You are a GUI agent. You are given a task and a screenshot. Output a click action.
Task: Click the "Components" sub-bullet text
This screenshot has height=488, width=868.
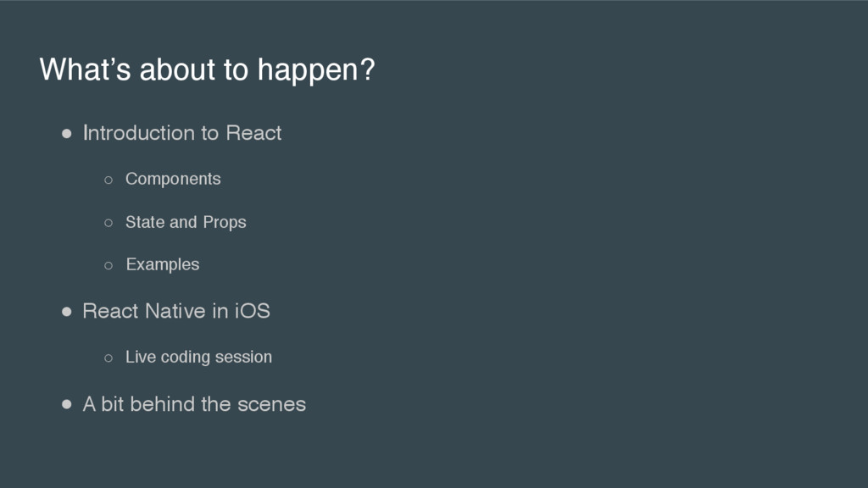click(x=173, y=180)
